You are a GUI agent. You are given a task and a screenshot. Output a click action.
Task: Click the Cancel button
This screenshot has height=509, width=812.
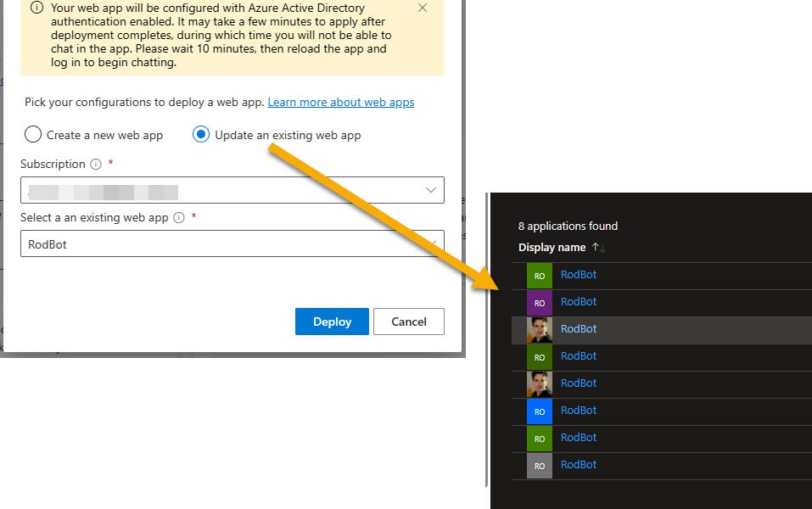pos(409,322)
